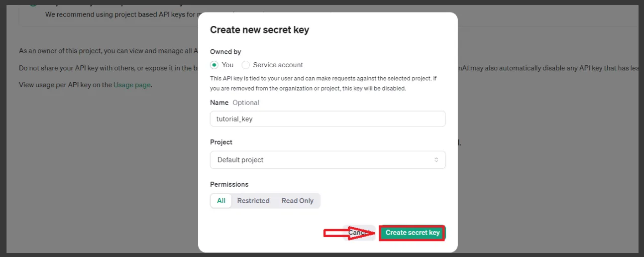The height and width of the screenshot is (257, 644).
Task: Open the Usage page link
Action: (x=132, y=85)
